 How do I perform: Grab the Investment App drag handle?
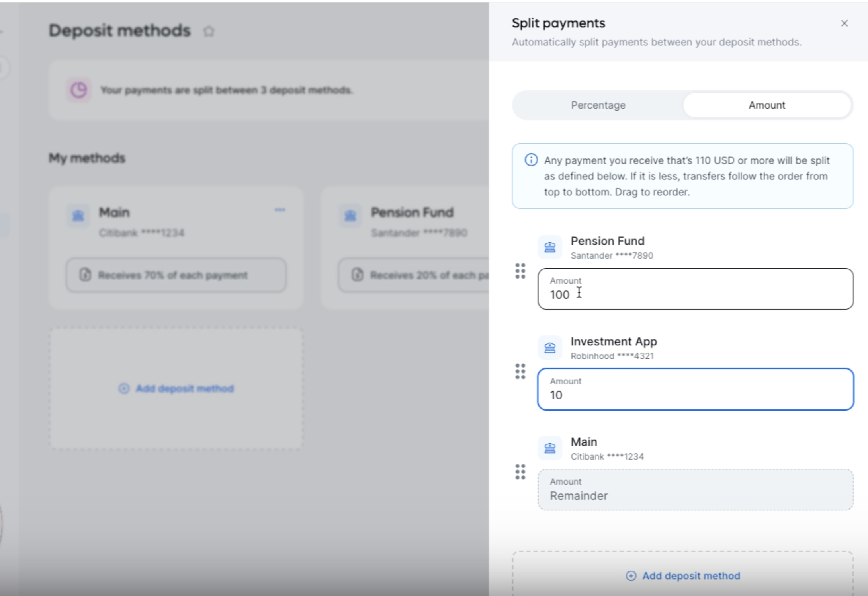(520, 371)
